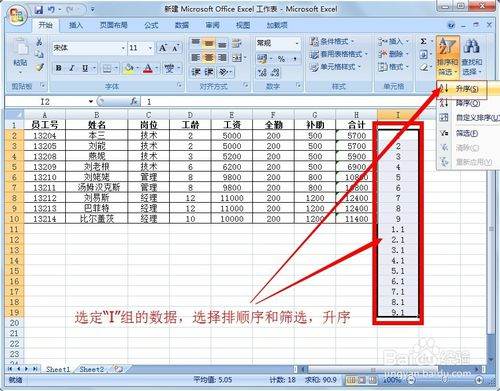The width and height of the screenshot is (500, 391).
Task: Align text left in cells
Action: [196, 57]
